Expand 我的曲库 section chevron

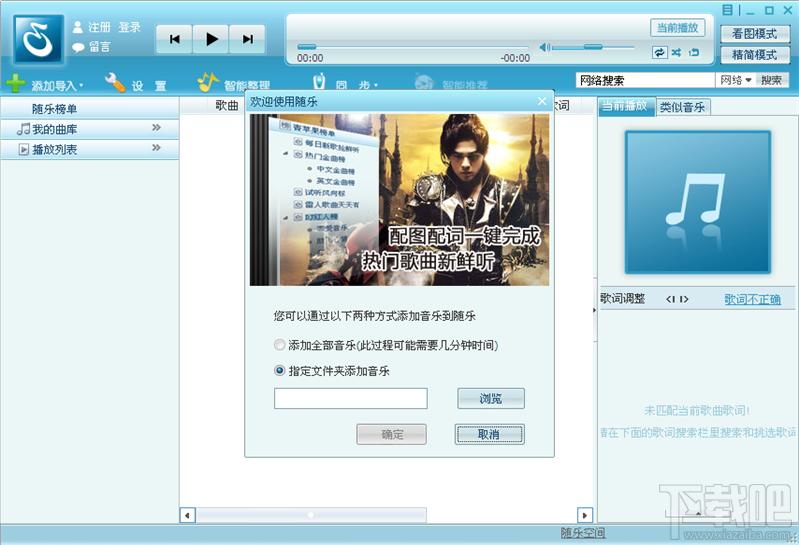[x=156, y=127]
